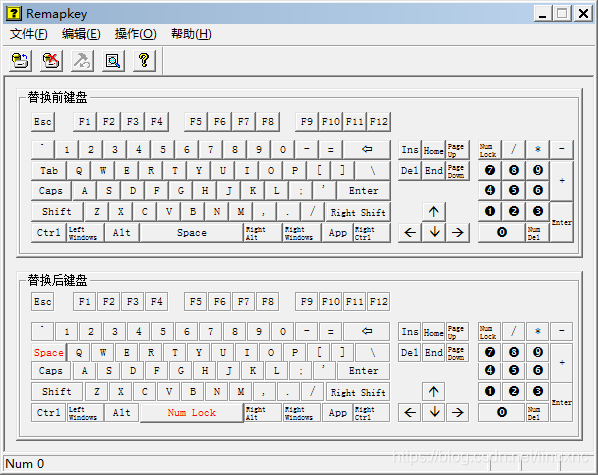The height and width of the screenshot is (475, 598).
Task: Click the down arrow key on 替换后键盘
Action: tap(434, 412)
